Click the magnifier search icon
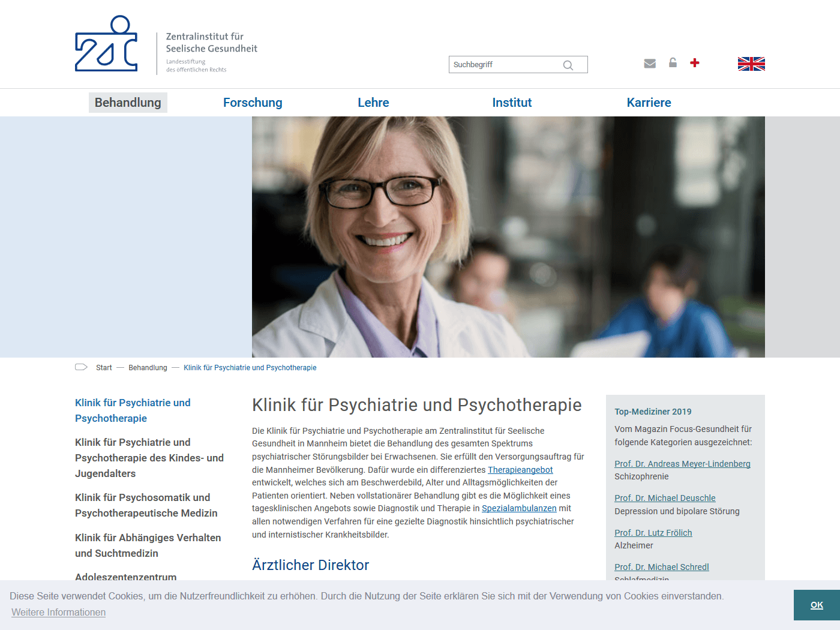Screen dimensions: 840x630 point(568,65)
